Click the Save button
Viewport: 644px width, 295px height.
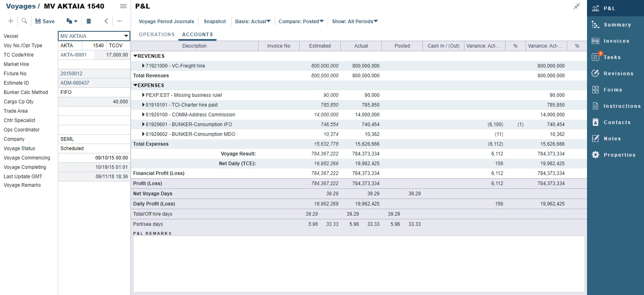(45, 21)
